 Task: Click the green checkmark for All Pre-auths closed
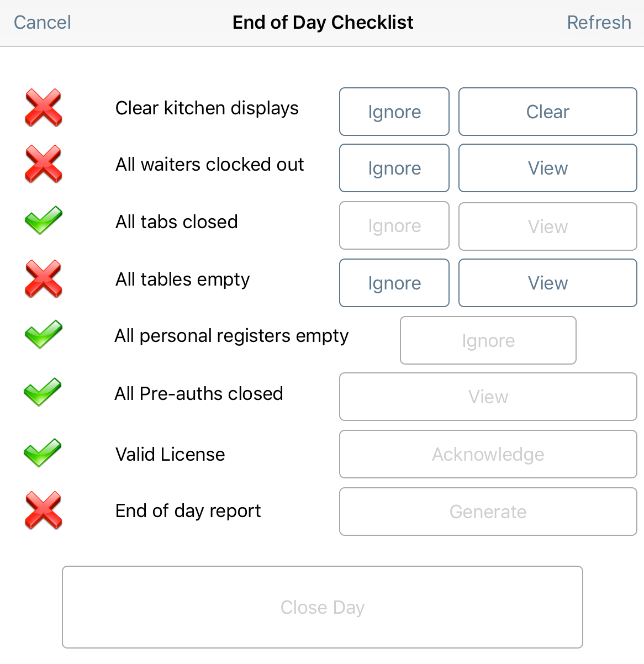click(43, 392)
